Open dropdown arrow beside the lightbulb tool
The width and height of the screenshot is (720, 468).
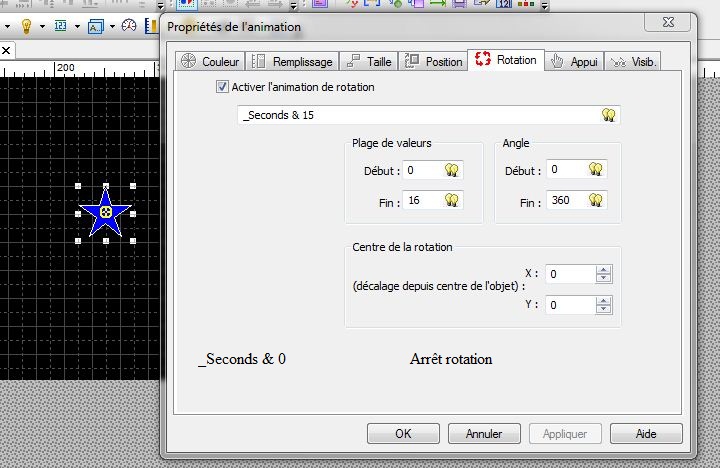[43, 25]
